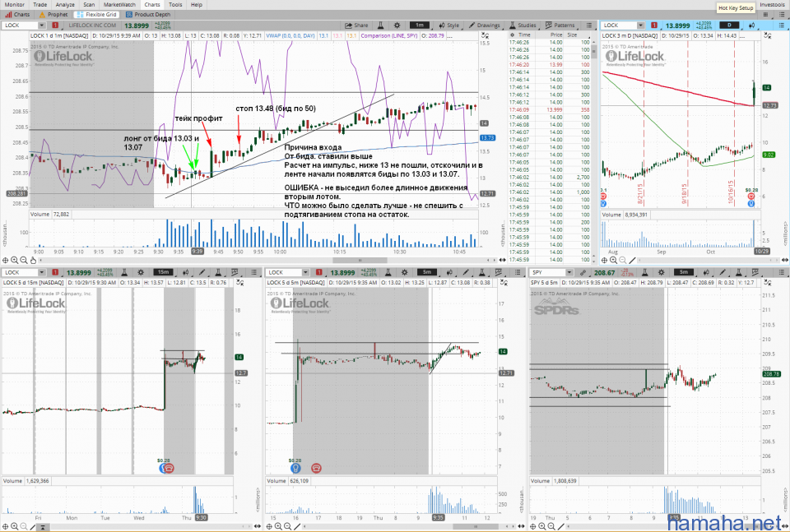The width and height of the screenshot is (790, 532).
Task: Click the 13.73 price bubble on main chart axis
Action: click(487, 137)
